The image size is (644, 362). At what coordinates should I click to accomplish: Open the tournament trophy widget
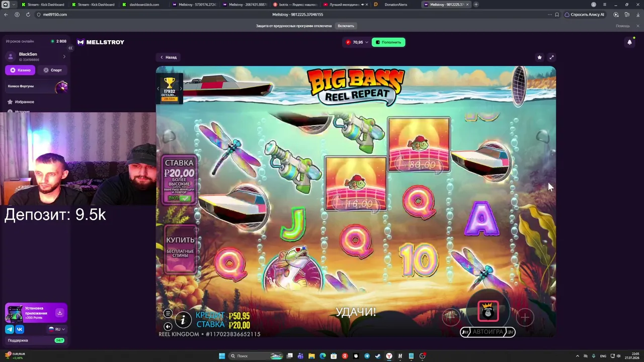[x=169, y=88]
